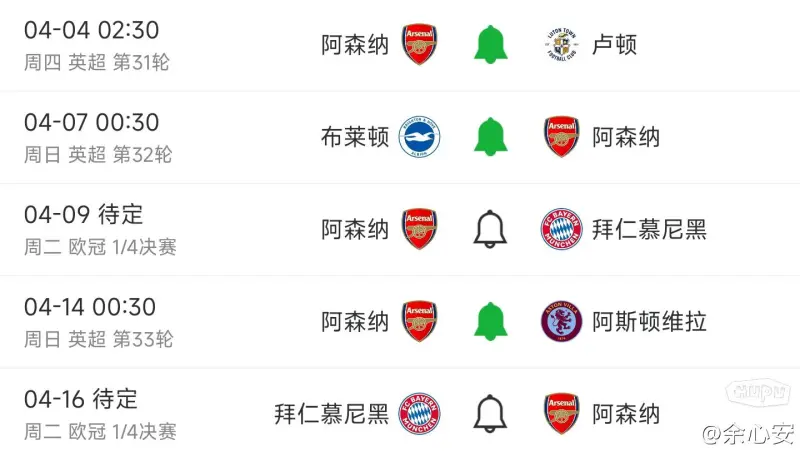Screen dimensions: 800x451
Task: Click Arsenal crest in Brighton match row
Action: (x=561, y=137)
